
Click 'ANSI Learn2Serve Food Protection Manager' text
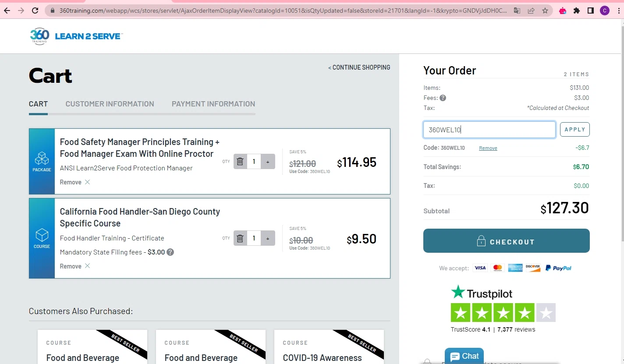click(x=126, y=168)
